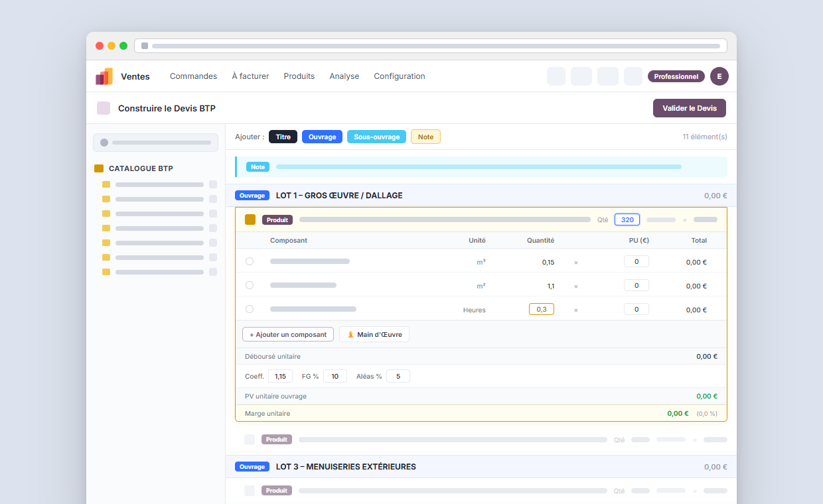Click the Professionnel badge

coord(676,76)
